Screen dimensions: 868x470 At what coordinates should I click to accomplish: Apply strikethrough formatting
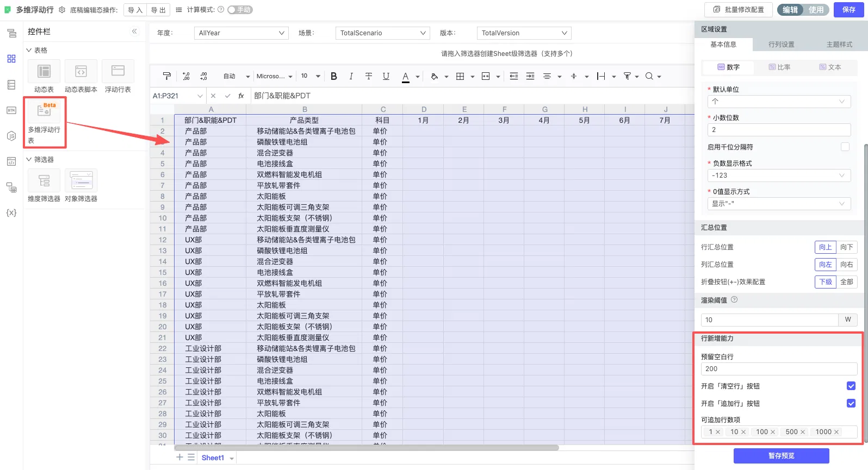click(368, 76)
